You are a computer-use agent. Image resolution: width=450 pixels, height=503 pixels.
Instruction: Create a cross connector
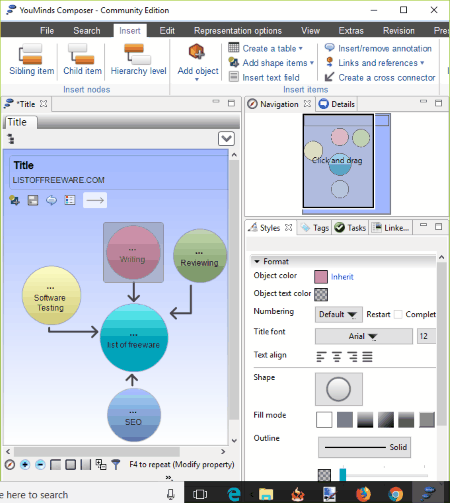click(380, 77)
